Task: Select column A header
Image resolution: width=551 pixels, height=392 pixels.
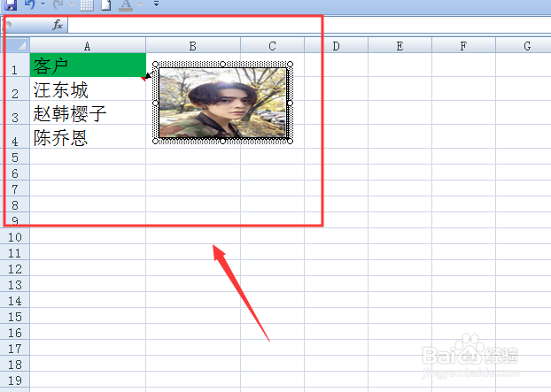Action: coord(88,46)
